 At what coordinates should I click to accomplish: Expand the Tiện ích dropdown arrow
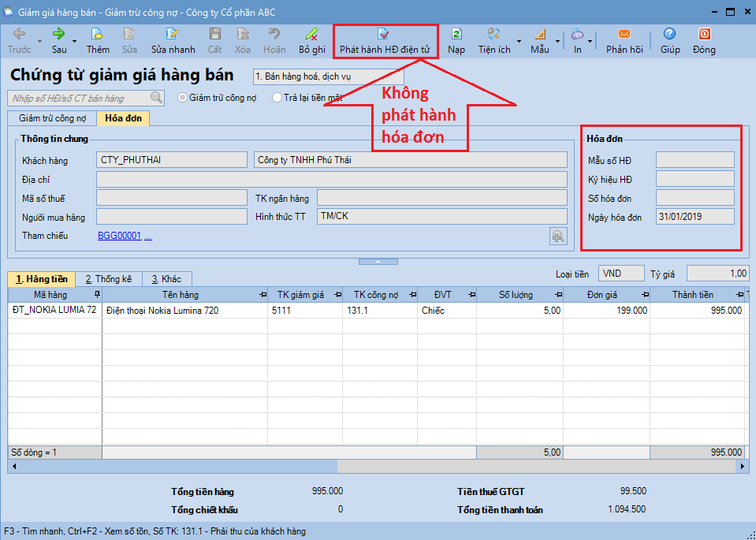(519, 41)
